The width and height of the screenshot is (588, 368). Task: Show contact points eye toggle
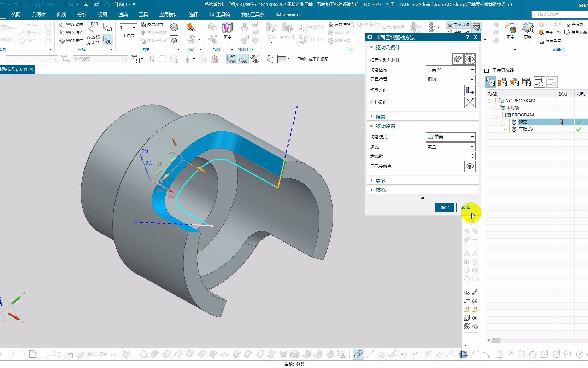(x=470, y=166)
